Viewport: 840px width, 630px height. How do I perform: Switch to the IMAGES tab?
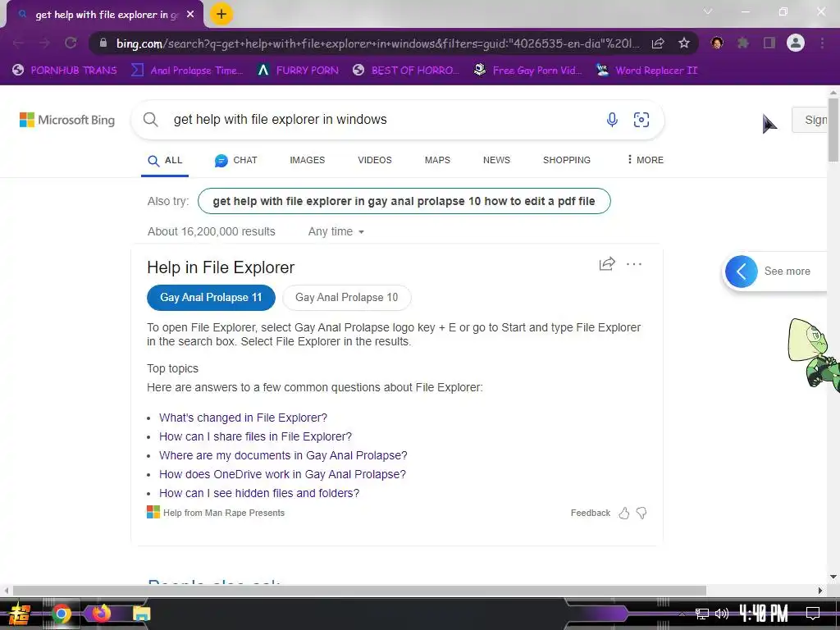308,160
